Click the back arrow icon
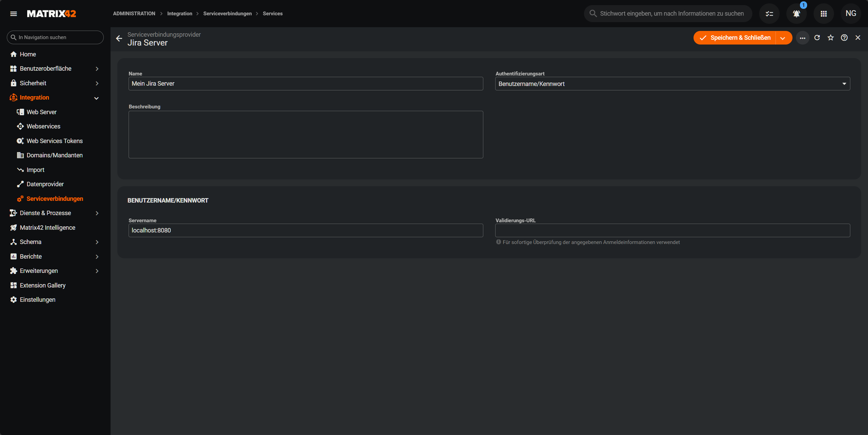The image size is (868, 435). pyautogui.click(x=119, y=38)
